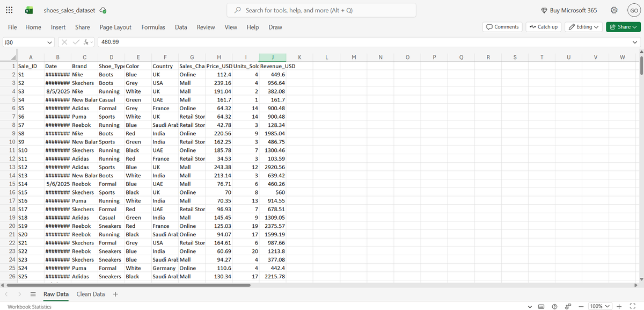Click the confirm entry checkmark icon
Viewport: 644px width, 310px height.
[x=77, y=42]
